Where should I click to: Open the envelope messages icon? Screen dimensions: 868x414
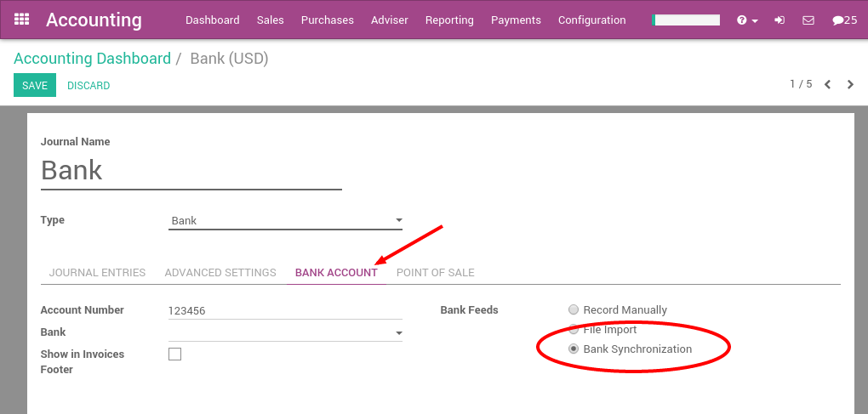[x=808, y=20]
